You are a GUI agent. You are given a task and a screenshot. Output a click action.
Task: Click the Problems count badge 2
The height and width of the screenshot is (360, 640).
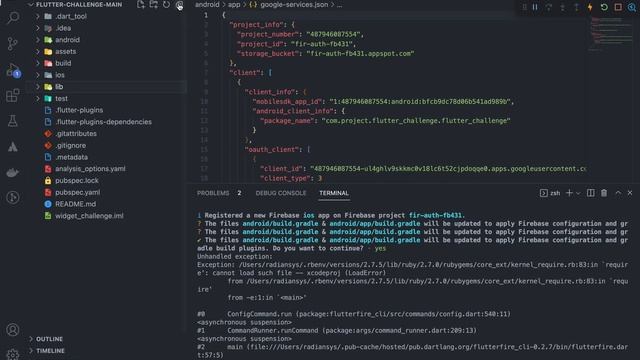pyautogui.click(x=239, y=193)
